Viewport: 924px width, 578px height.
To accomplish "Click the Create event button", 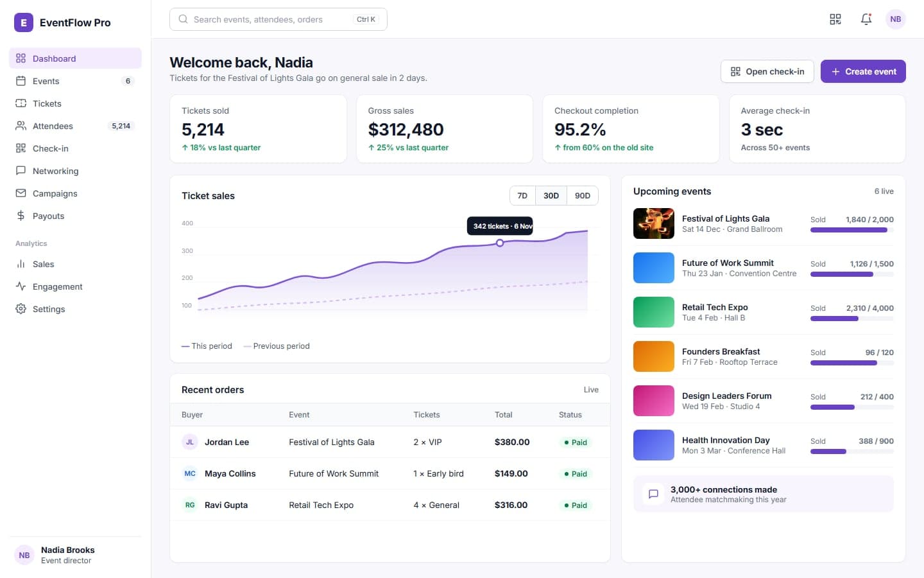I will 863,71.
